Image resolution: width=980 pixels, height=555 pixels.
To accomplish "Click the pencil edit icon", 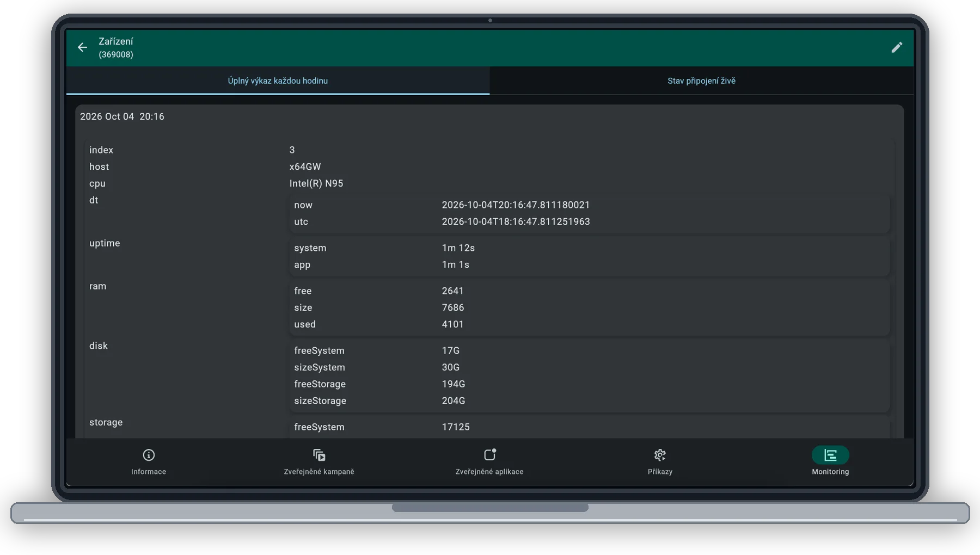I will [x=897, y=47].
